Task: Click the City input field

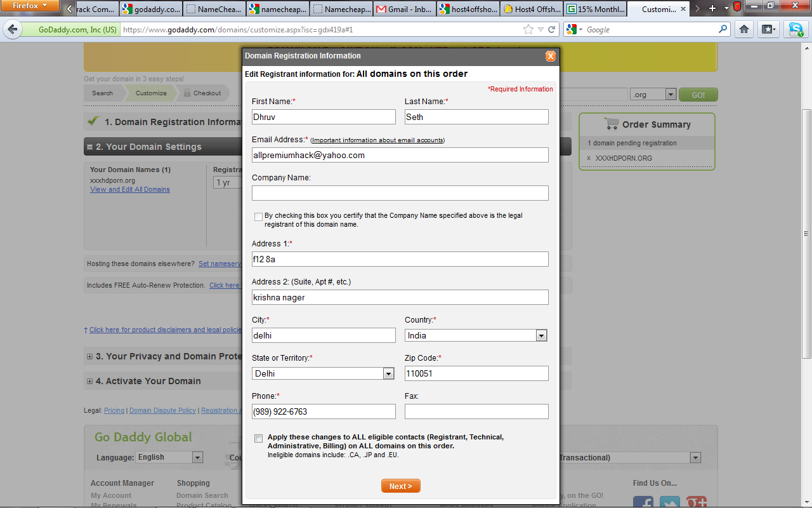Action: click(324, 335)
